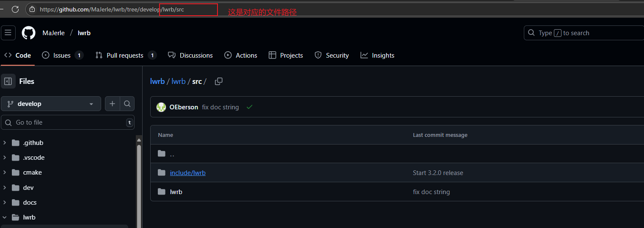Click the .github folder icon in file tree
Screen dimensions: 644x228
[x=16, y=143]
